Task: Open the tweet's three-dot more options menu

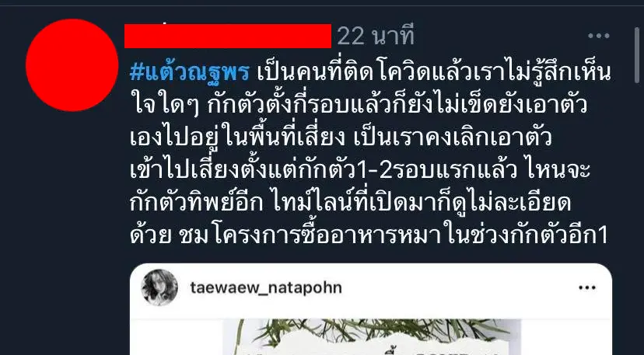Action: point(598,36)
